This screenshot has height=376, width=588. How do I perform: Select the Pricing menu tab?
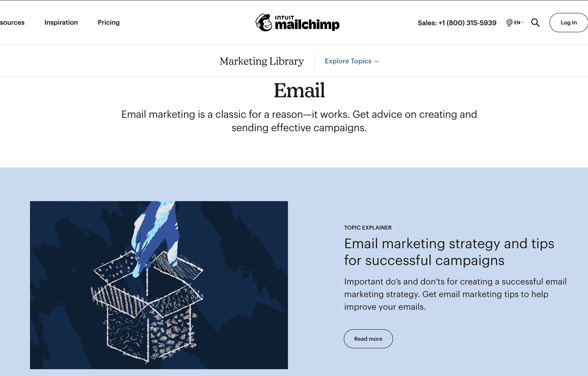tap(108, 22)
